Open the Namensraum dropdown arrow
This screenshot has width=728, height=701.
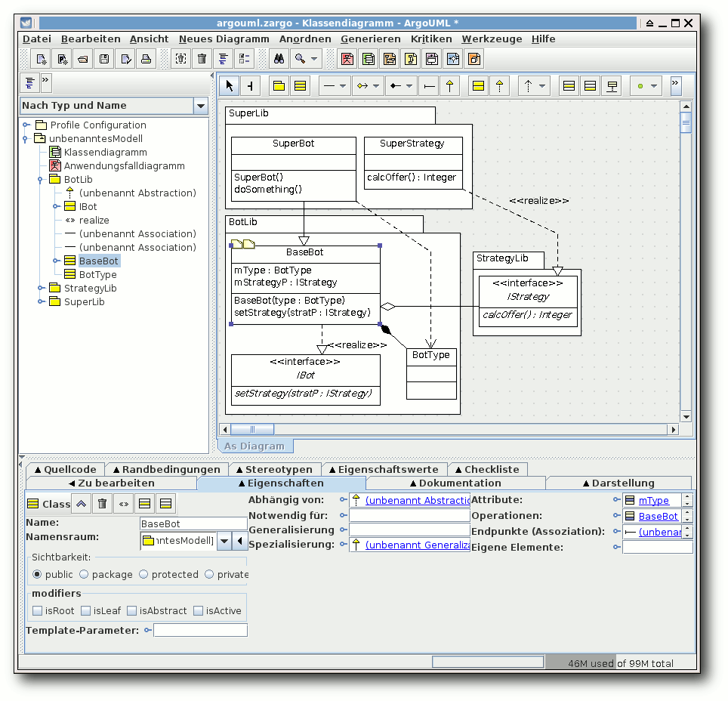224,541
